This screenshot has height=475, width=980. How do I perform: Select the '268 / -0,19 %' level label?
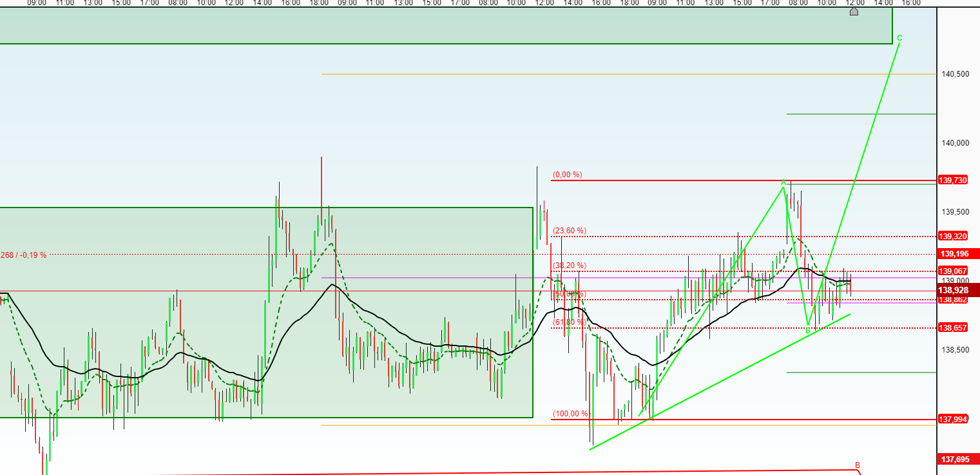click(24, 255)
